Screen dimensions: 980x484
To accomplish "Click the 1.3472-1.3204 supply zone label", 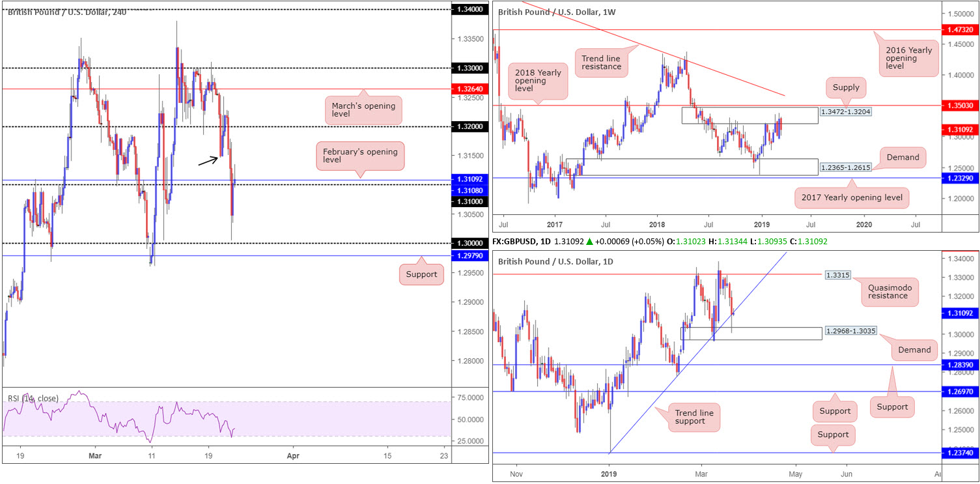I will 847,112.
